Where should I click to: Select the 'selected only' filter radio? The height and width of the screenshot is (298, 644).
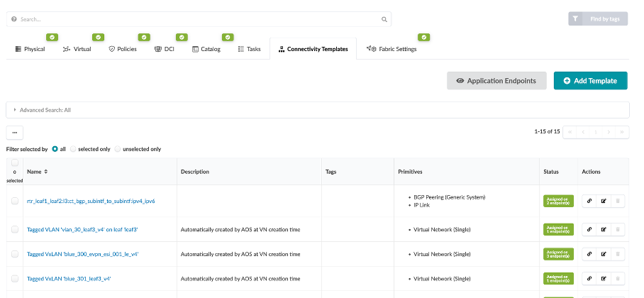74,149
